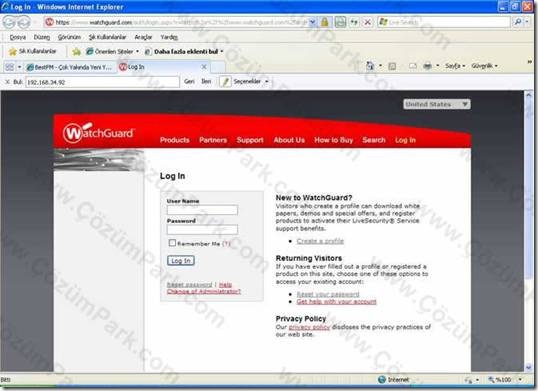Open the Araçlar menu
The height and width of the screenshot is (391, 538).
(x=143, y=37)
